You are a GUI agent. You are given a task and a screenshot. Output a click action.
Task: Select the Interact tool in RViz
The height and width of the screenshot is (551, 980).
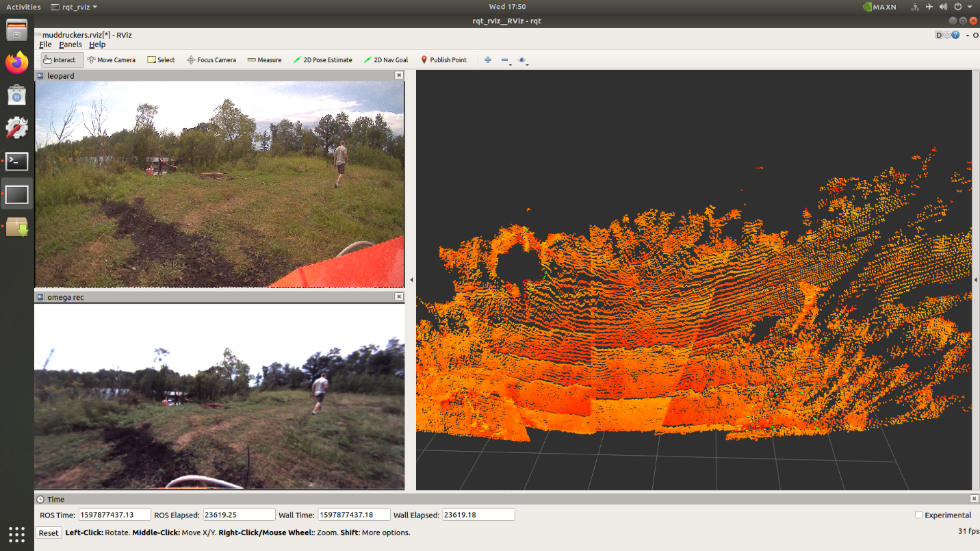[x=60, y=60]
